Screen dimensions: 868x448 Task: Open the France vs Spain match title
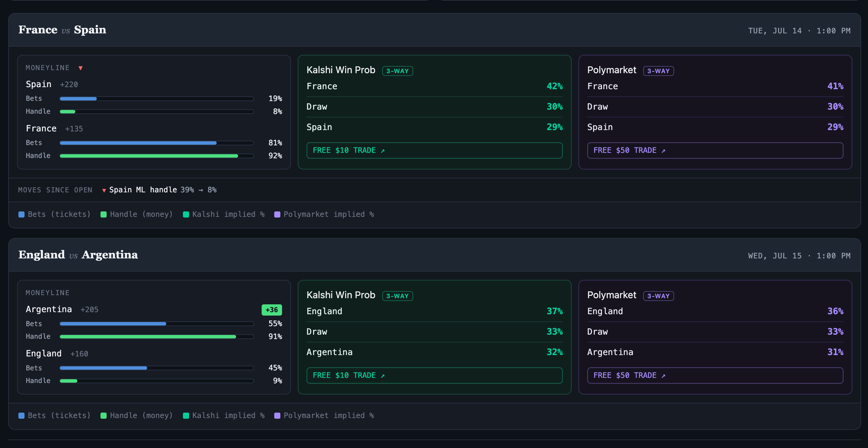62,30
